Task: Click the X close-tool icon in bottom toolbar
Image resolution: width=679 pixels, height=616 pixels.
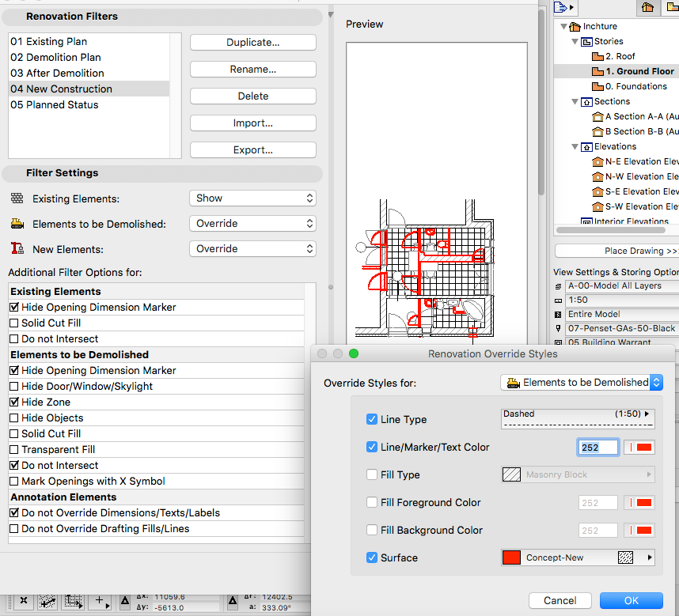Action: pyautogui.click(x=24, y=601)
